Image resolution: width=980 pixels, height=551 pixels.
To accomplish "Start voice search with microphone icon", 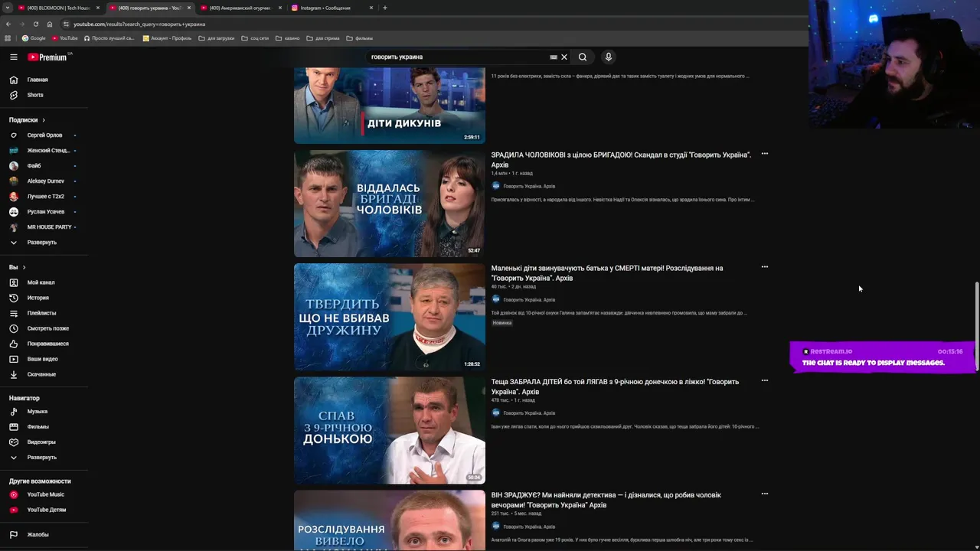I will [x=609, y=57].
